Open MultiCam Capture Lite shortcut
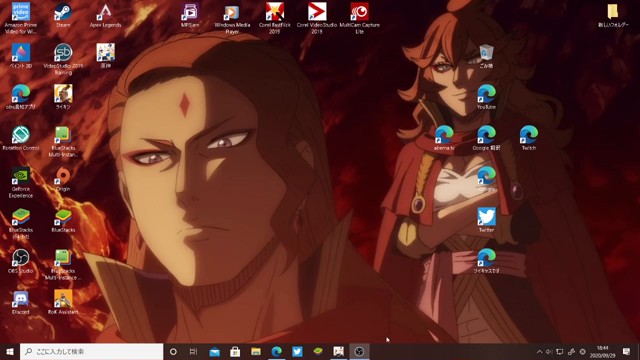This screenshot has height=360, width=640. (x=359, y=18)
